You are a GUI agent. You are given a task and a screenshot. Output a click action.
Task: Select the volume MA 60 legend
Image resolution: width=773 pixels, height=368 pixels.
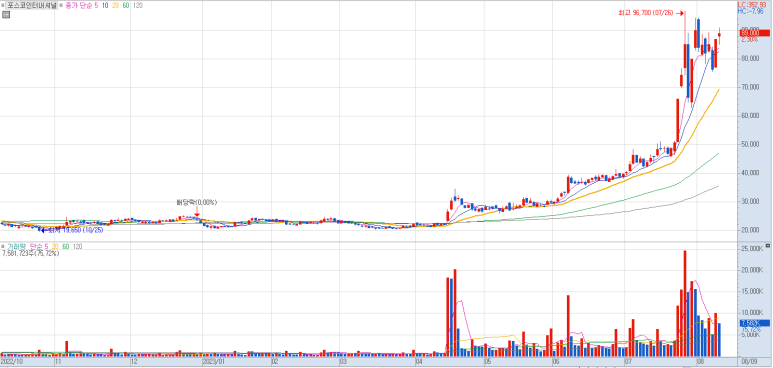click(65, 246)
